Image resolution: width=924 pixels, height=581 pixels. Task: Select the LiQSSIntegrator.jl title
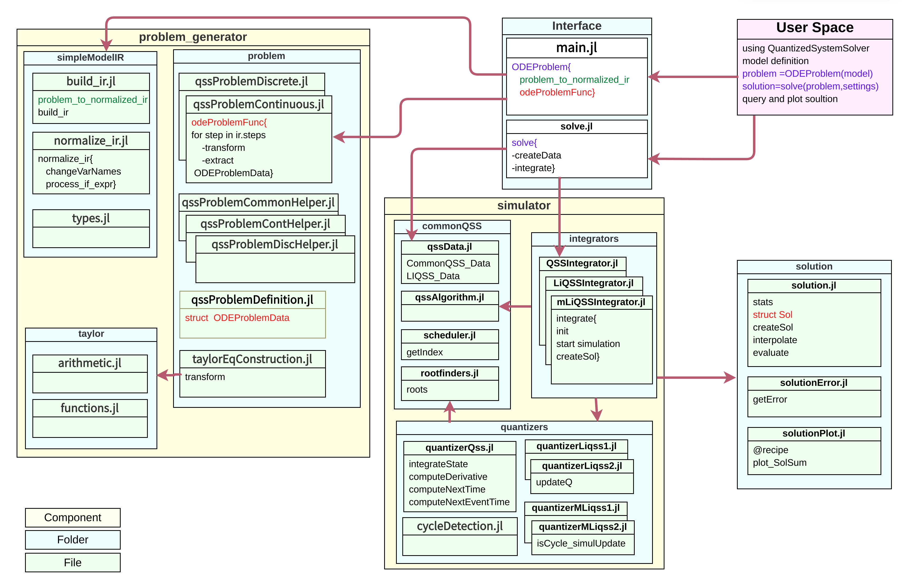tap(593, 283)
